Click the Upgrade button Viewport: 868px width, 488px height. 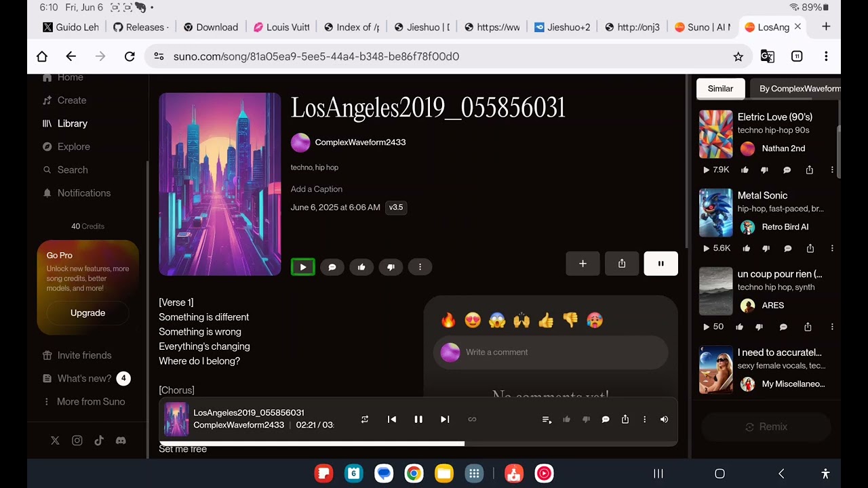tap(87, 313)
